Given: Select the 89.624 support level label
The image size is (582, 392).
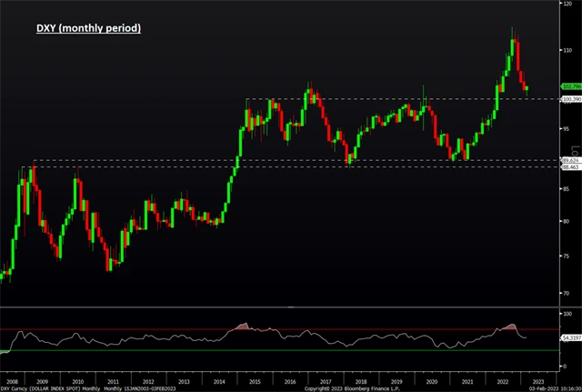Looking at the screenshot, I should [570, 160].
